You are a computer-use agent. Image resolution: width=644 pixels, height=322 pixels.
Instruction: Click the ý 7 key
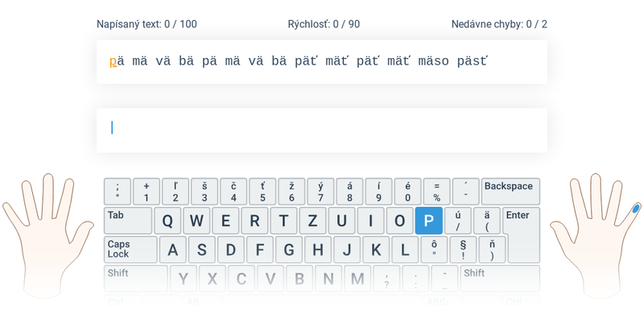tap(320, 192)
